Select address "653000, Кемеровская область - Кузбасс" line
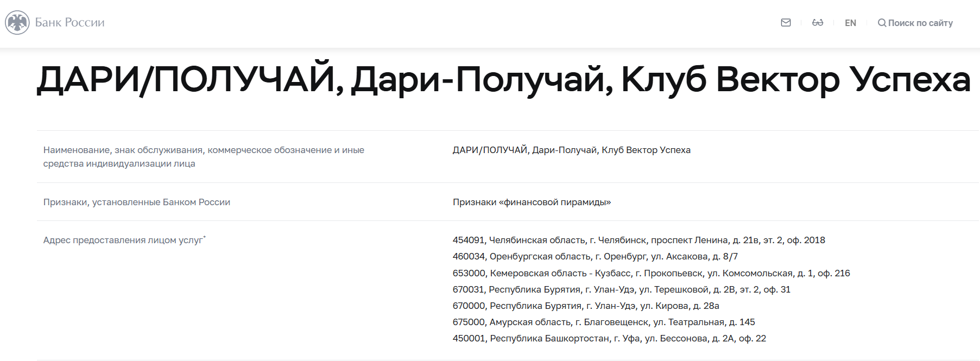The image size is (980, 361). pos(652,273)
